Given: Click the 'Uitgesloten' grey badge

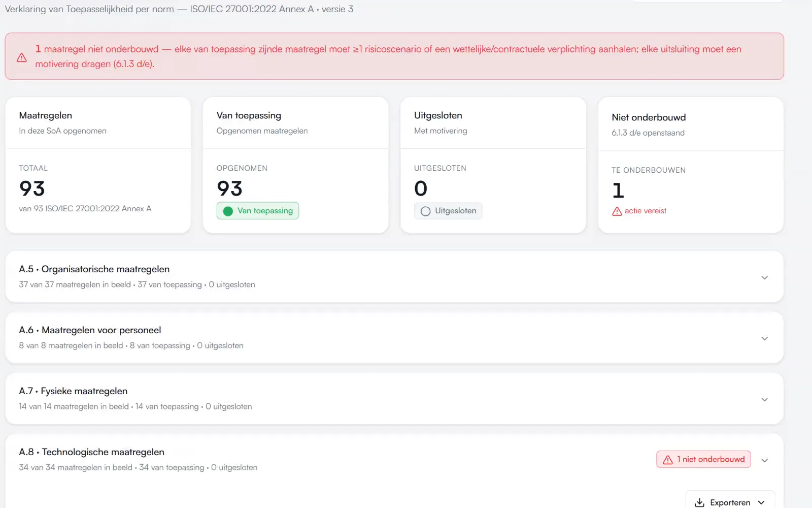Looking at the screenshot, I should click(x=448, y=211).
